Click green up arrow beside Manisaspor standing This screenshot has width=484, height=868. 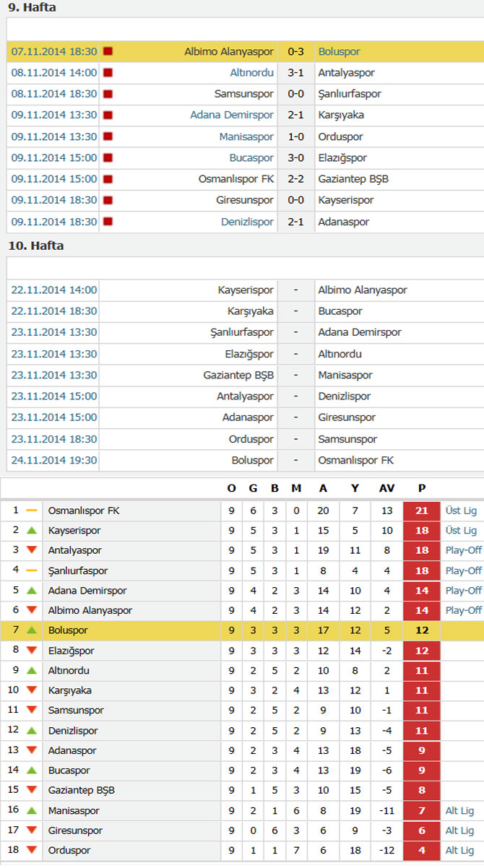coord(31,811)
